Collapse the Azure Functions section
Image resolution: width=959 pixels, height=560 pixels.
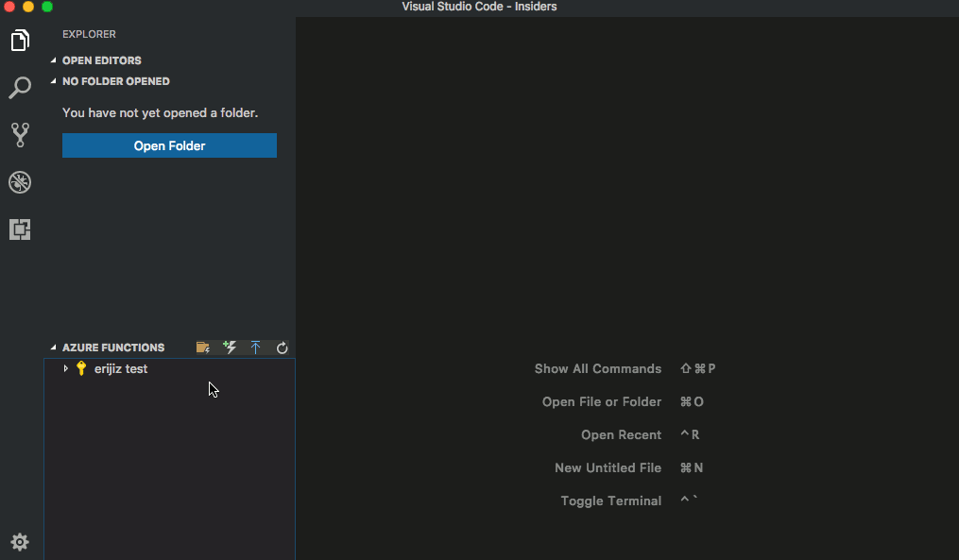[x=53, y=348]
